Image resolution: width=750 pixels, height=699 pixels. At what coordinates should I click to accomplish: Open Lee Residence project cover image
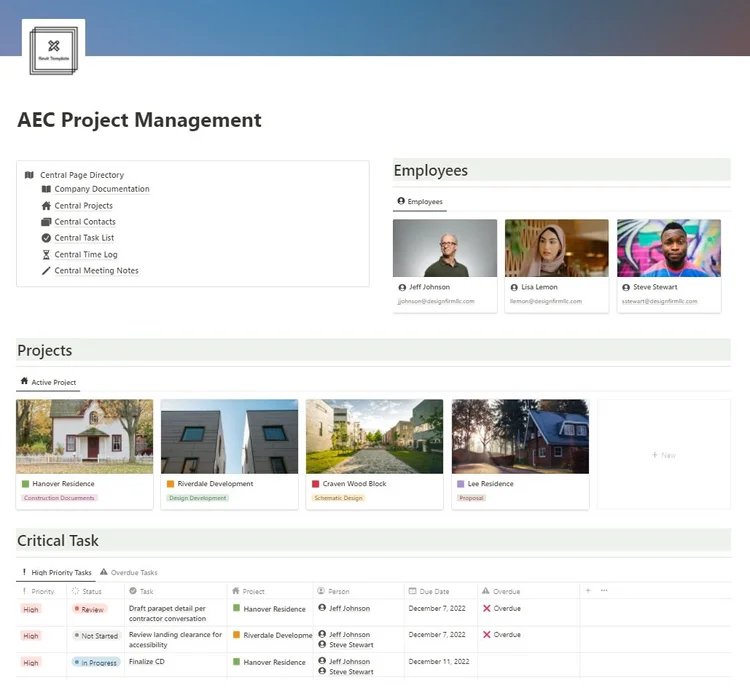[x=520, y=436]
